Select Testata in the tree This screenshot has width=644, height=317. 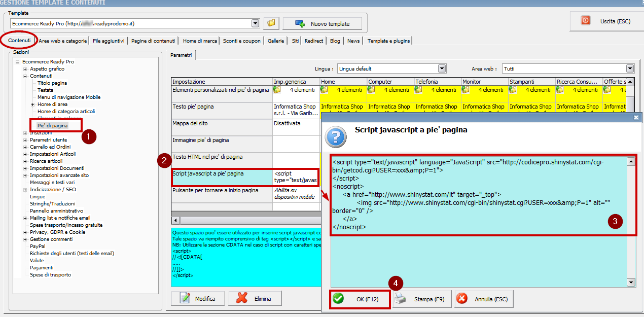[45, 90]
